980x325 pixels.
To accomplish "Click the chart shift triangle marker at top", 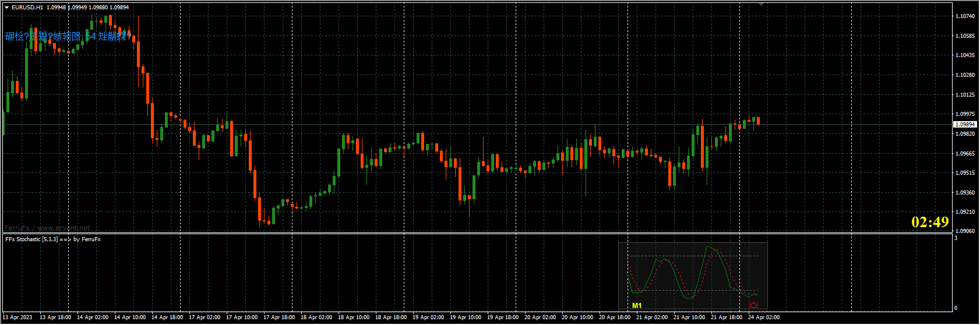I will (761, 4).
